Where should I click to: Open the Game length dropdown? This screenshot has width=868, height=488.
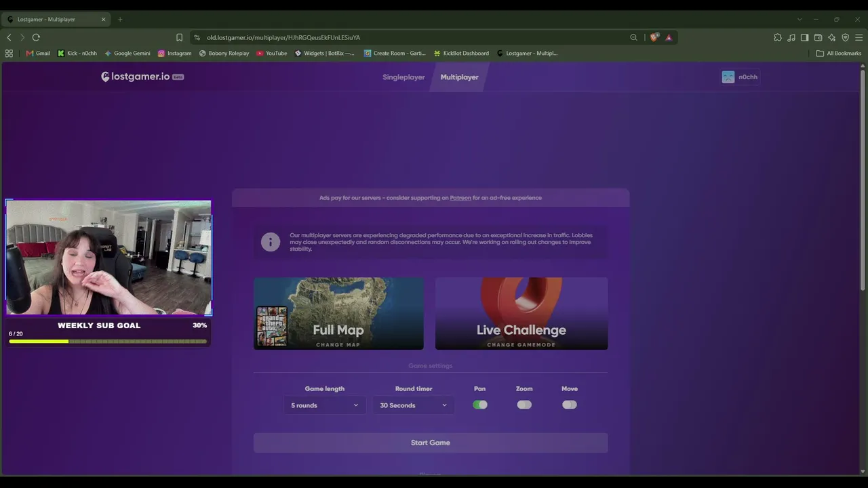click(x=325, y=405)
